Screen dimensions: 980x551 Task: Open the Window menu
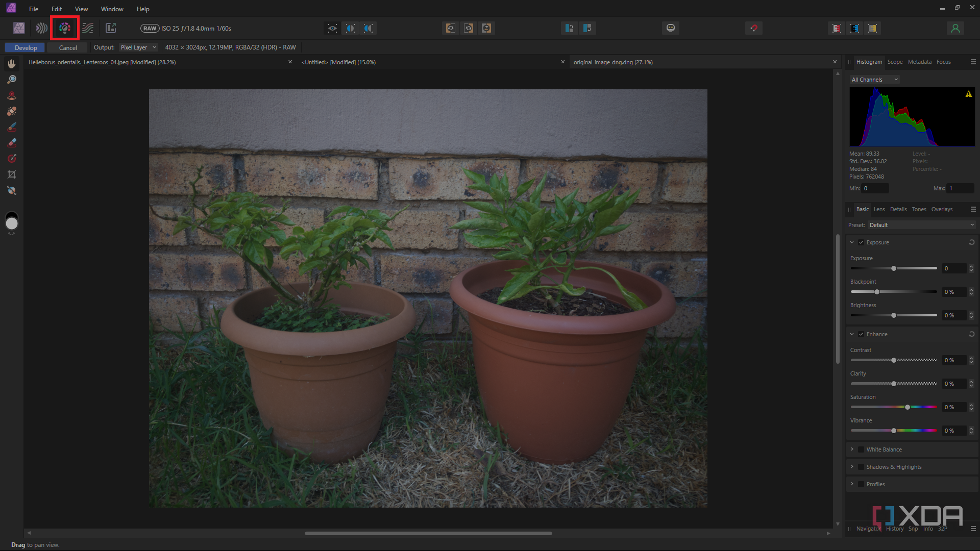[112, 9]
